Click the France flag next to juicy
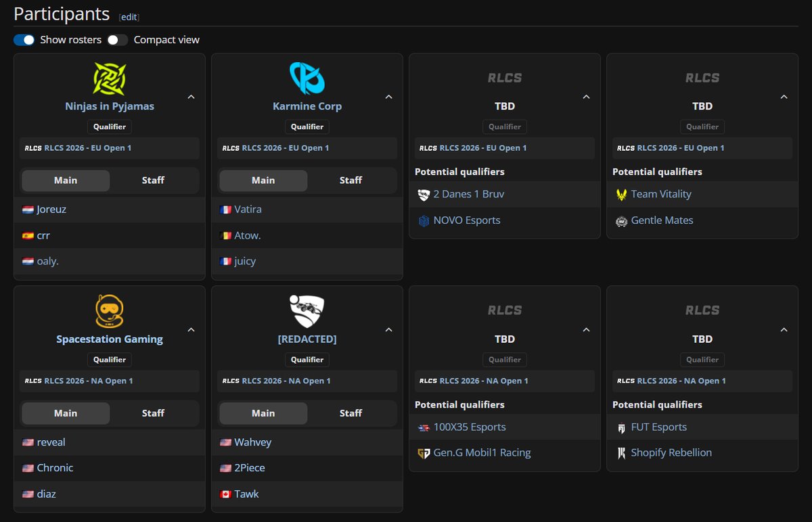812x522 pixels. (225, 261)
